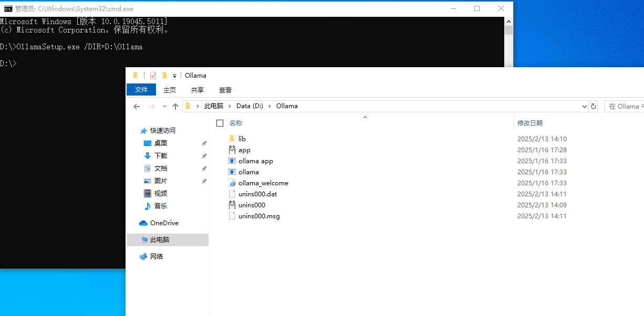The width and height of the screenshot is (644, 316).
Task: Open the lib folder icon
Action: pyautogui.click(x=232, y=139)
